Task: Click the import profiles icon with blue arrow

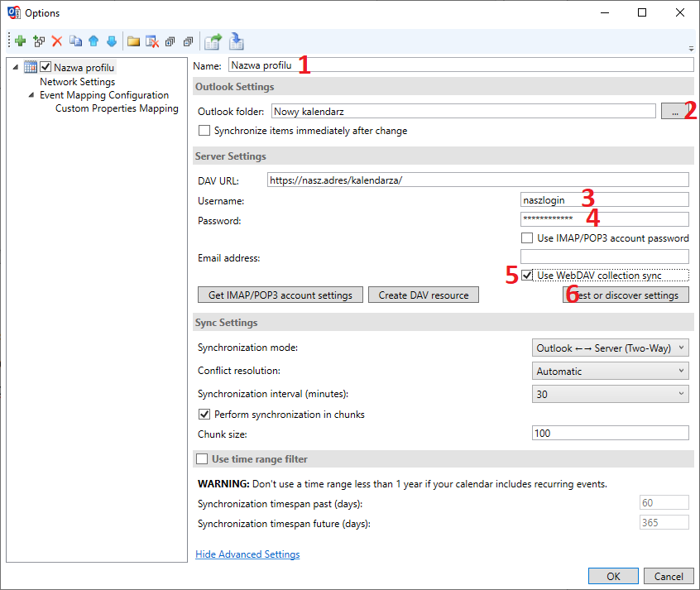Action: pyautogui.click(x=236, y=41)
